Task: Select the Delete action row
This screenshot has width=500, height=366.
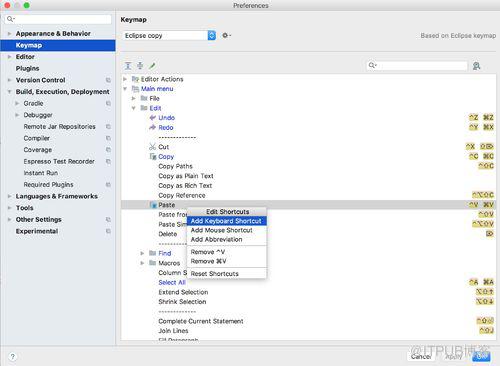Action: click(308, 234)
